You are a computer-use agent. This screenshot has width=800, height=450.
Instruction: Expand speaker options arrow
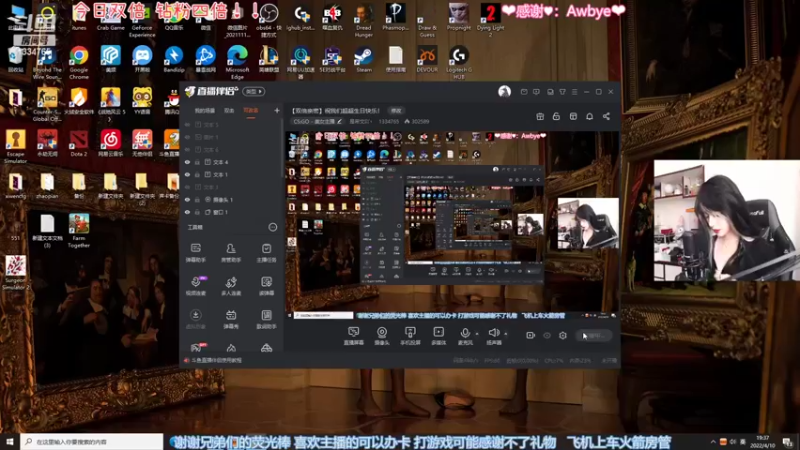point(506,334)
